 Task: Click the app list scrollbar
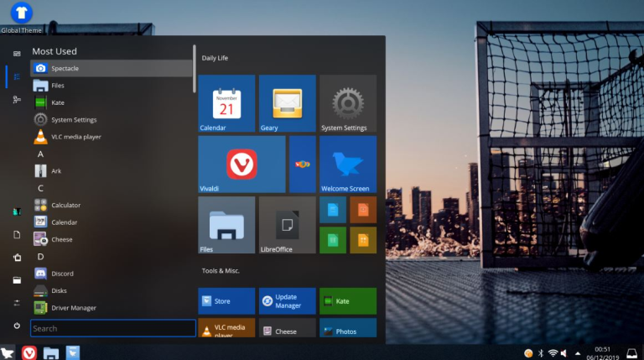coord(195,69)
